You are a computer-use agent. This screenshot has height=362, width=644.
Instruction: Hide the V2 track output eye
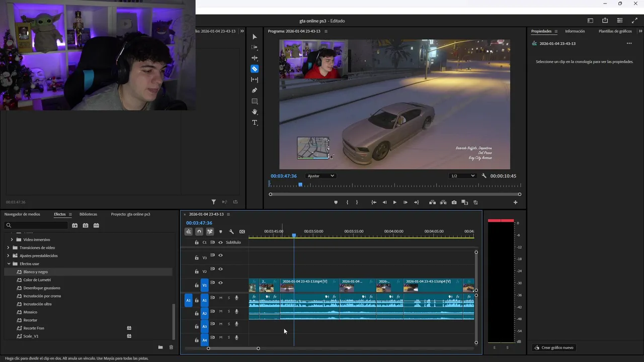(220, 269)
